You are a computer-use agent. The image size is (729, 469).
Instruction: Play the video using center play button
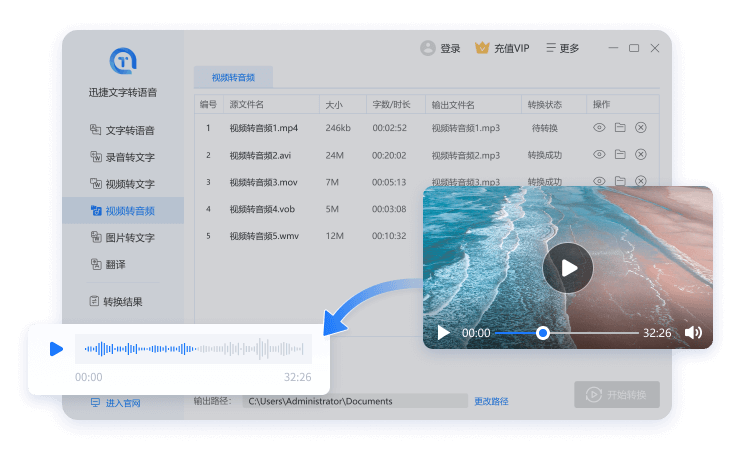(568, 267)
